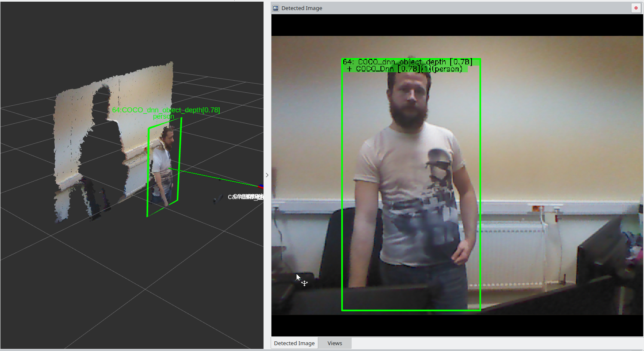Viewport: 644px width, 351px height.
Task: Click the '+ COCO_Dnn [0.78]' person label
Action: pos(404,69)
